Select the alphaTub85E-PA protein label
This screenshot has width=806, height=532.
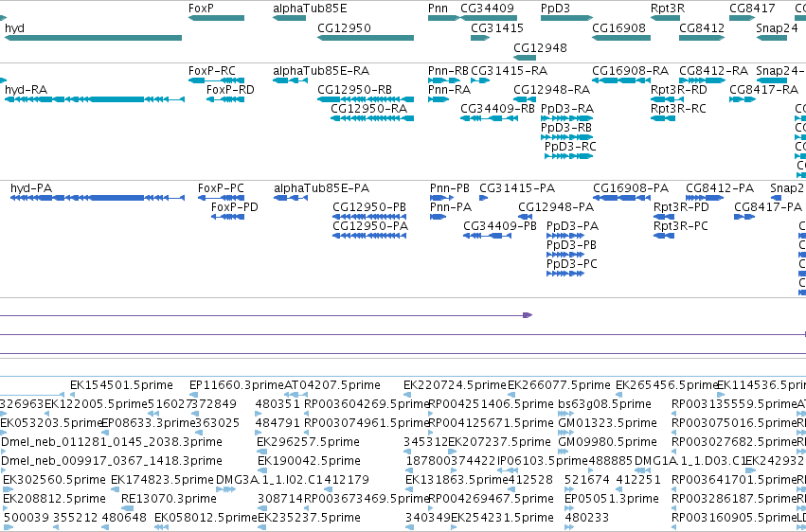(x=322, y=188)
